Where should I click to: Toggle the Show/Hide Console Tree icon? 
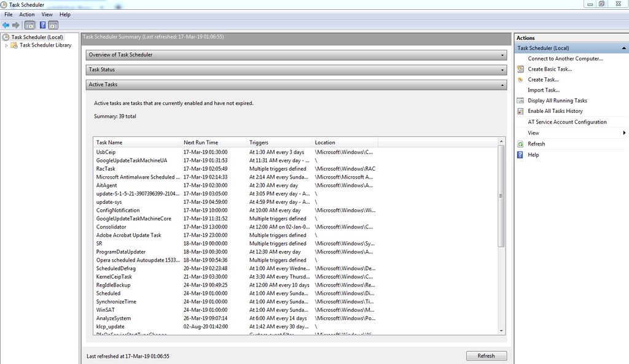(x=29, y=25)
